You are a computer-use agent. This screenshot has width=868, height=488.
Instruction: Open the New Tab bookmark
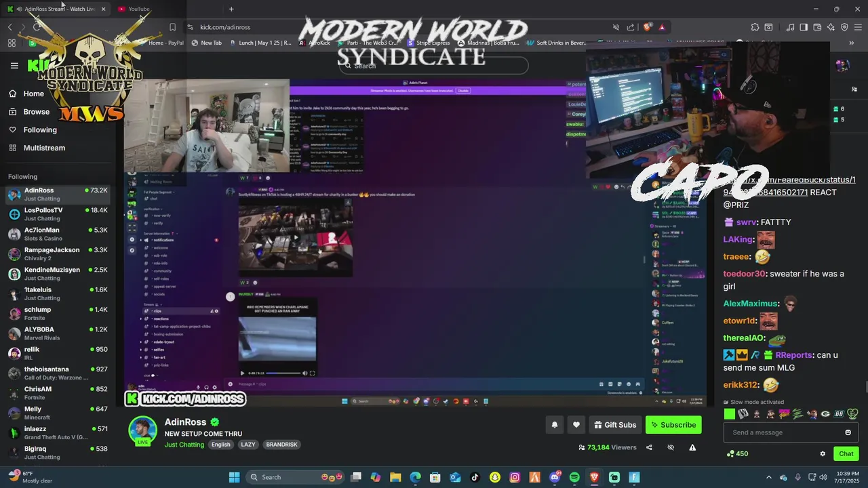point(206,43)
